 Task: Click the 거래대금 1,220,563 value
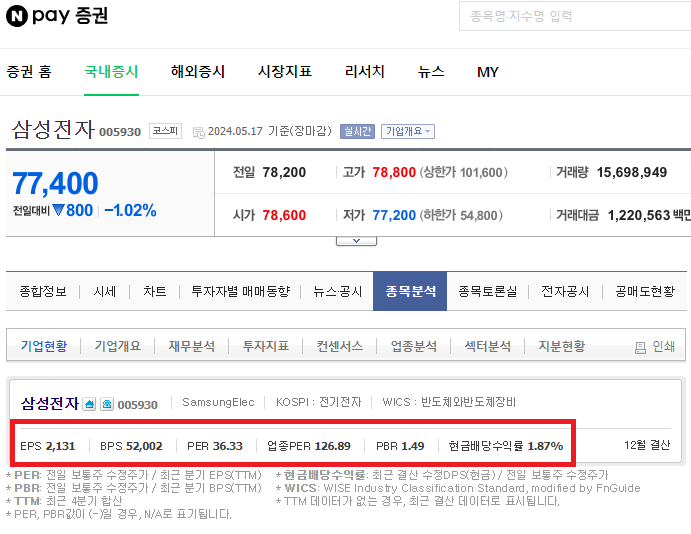pyautogui.click(x=639, y=215)
